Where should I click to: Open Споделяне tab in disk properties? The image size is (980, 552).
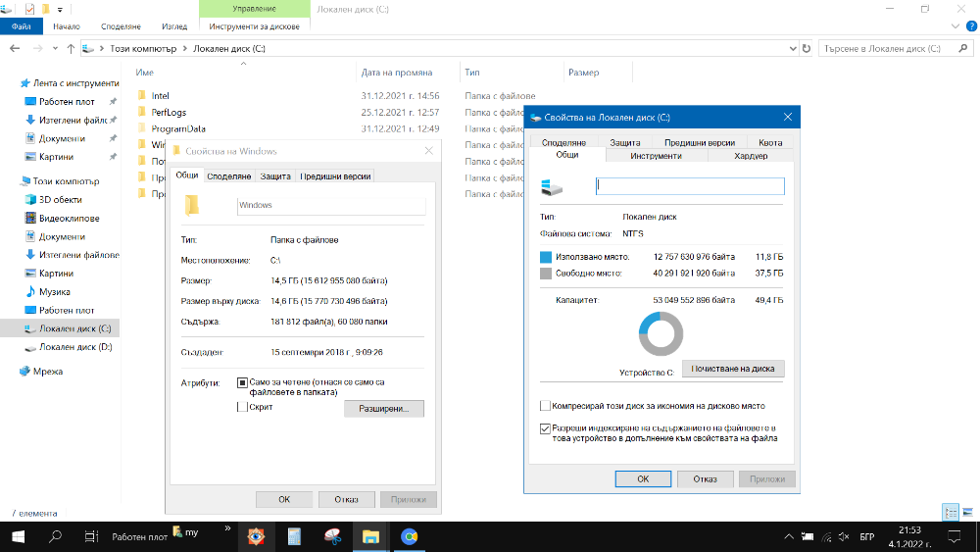563,142
